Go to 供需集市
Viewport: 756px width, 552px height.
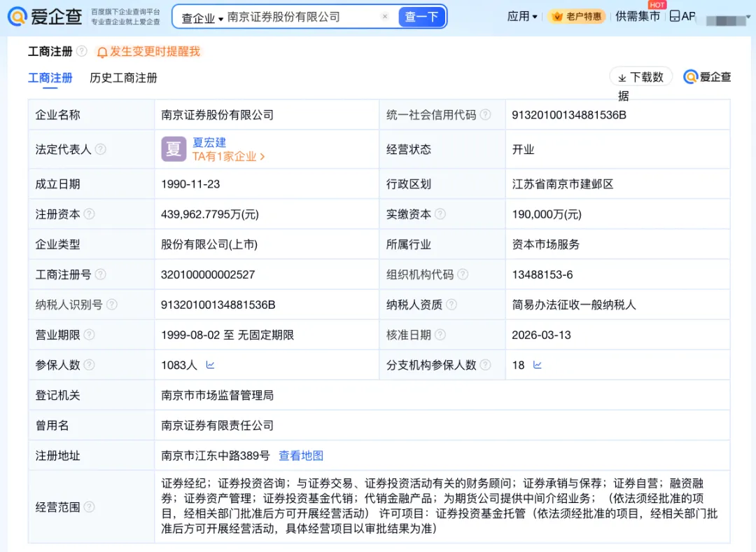638,16
